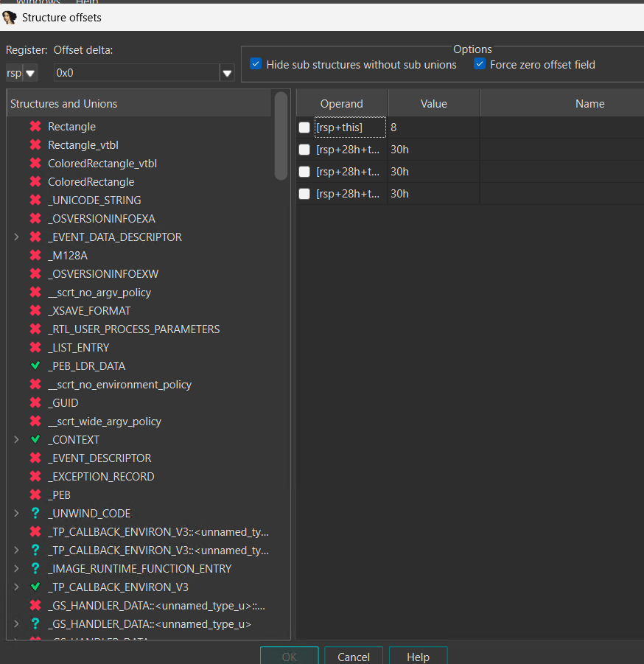Click the green check icon beside _PEB_LDR_DATA
The width and height of the screenshot is (644, 664).
click(35, 366)
